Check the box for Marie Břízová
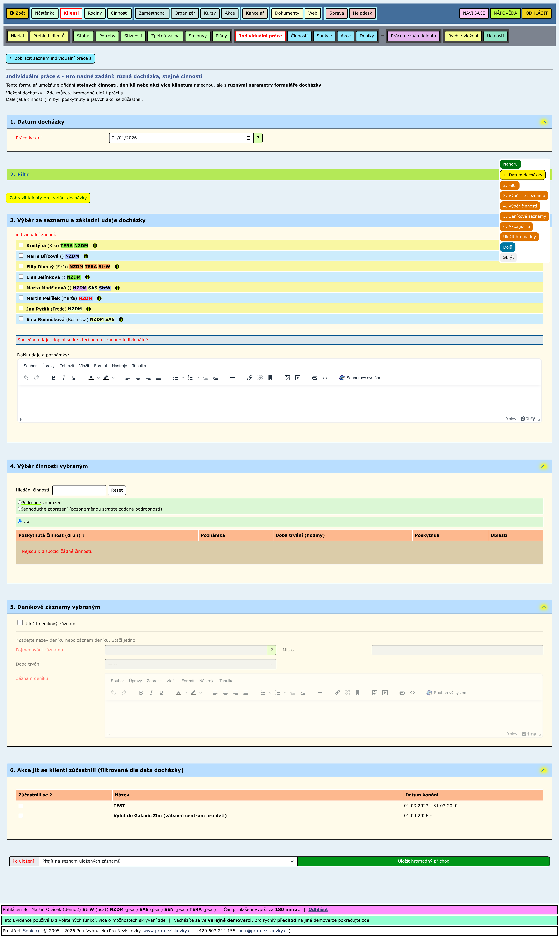Screen dimensions: 560x943 (21, 256)
